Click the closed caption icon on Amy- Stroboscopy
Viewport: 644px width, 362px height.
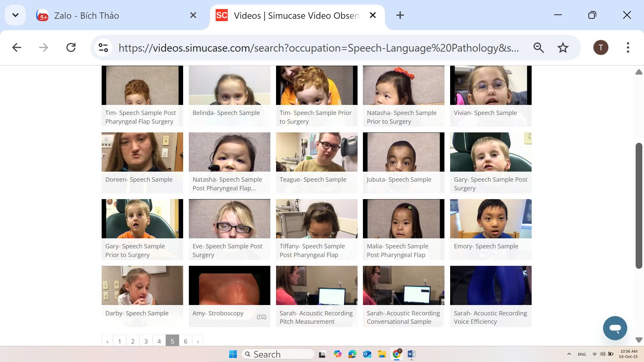pyautogui.click(x=262, y=317)
